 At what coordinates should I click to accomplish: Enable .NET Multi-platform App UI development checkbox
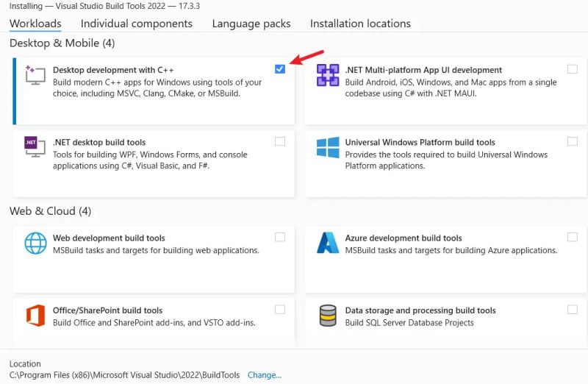[x=573, y=69]
